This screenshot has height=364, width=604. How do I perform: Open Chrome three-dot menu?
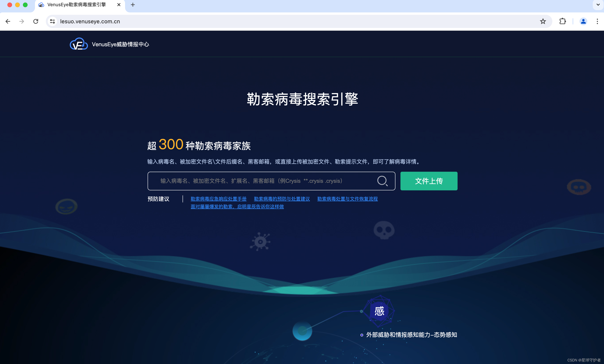pos(597,21)
